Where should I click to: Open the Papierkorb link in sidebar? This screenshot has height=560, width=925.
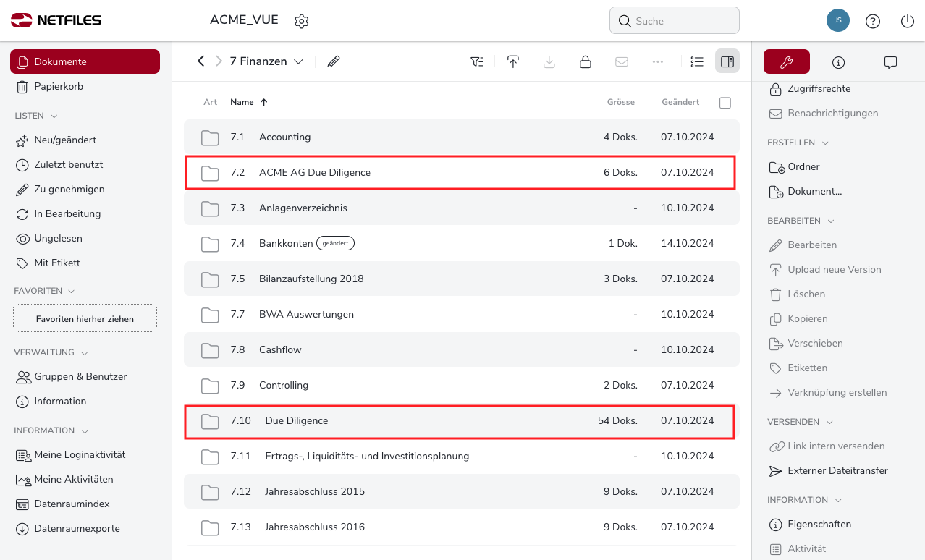[x=59, y=87]
